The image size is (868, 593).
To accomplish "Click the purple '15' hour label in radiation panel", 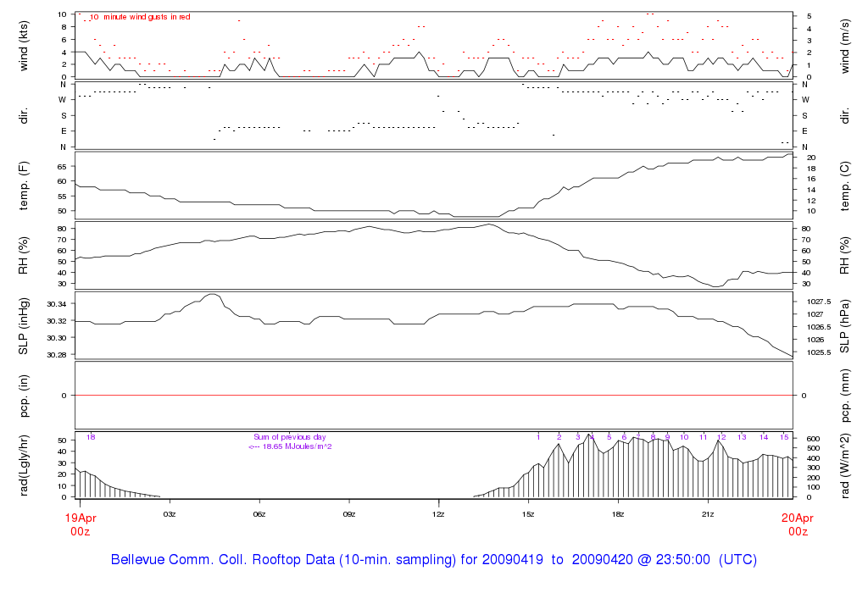I will pyautogui.click(x=784, y=437).
